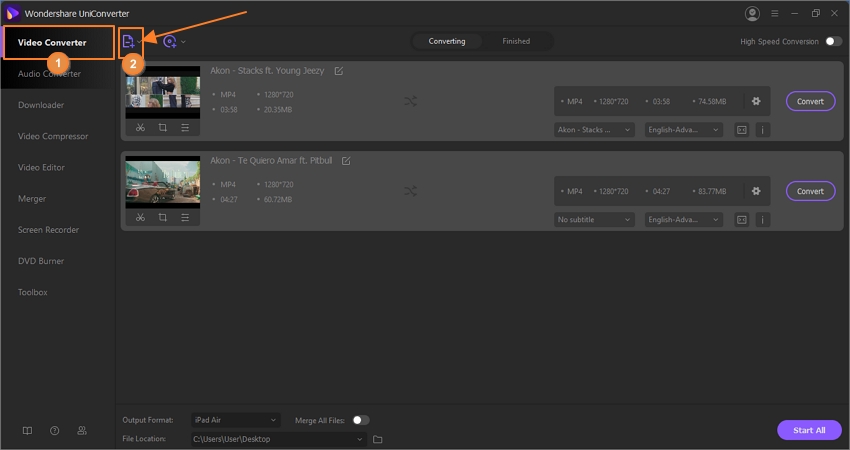
Task: Open audio track dropdown for Te Quiero Amar
Action: tap(684, 220)
